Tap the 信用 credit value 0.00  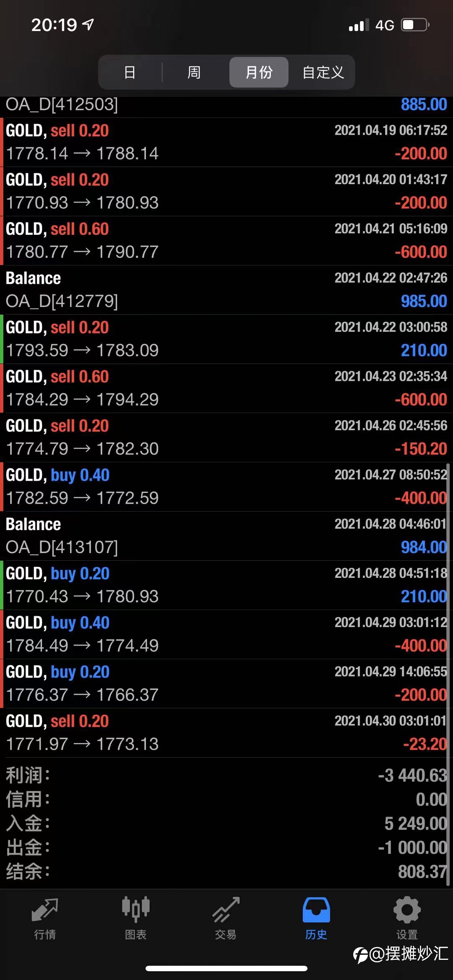tap(432, 799)
